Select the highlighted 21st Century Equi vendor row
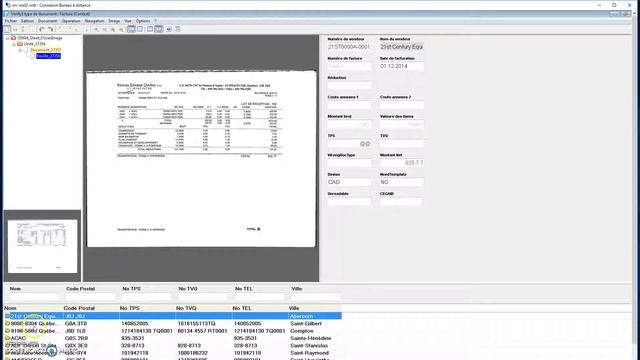Screen dimensions: 640x360 [x=173, y=316]
